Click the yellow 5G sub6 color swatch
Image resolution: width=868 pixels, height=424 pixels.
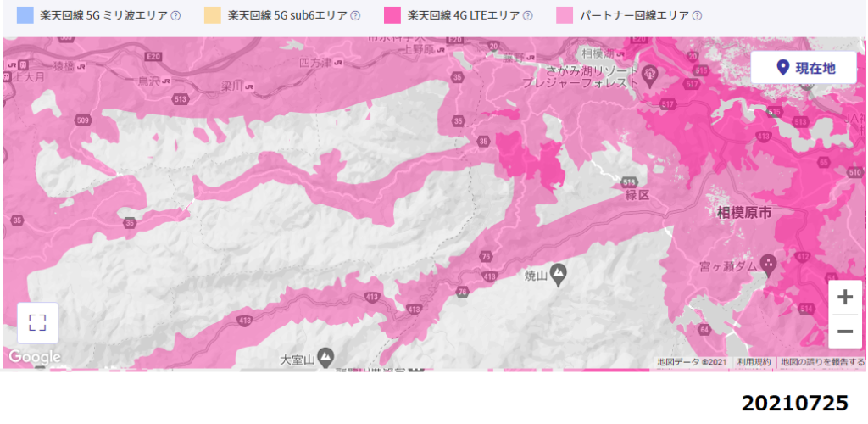[x=211, y=15]
